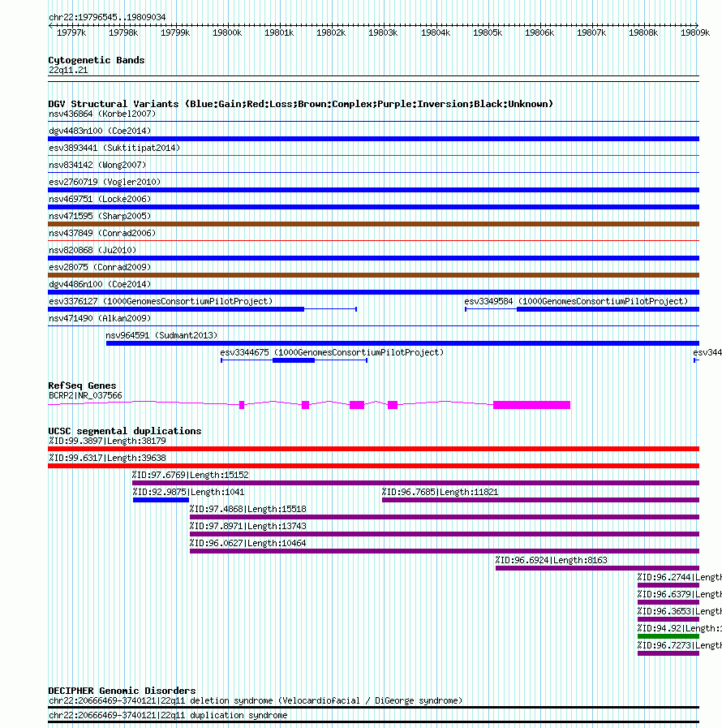Click the %ID:96.2744 duplication label
This screenshot has height=728, width=722.
[679, 577]
